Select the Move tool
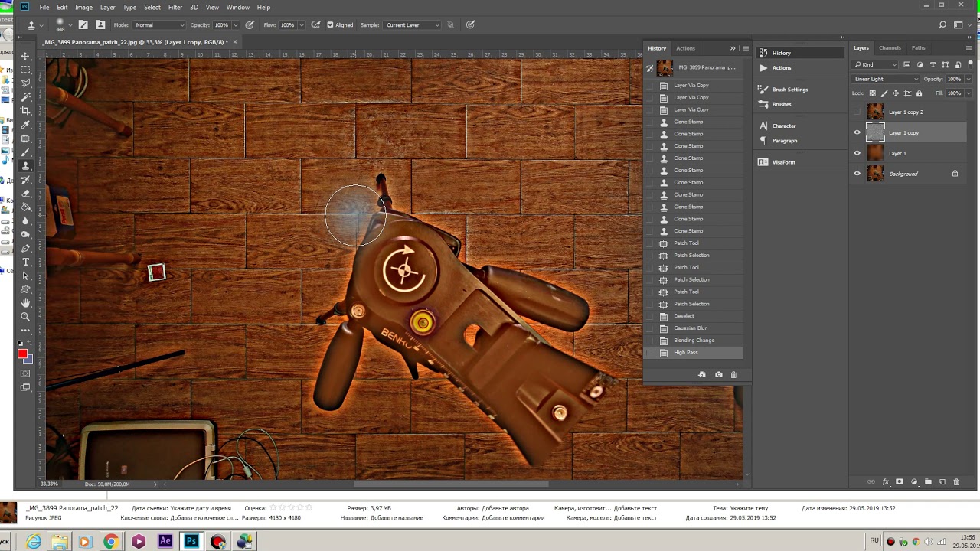Viewport: 980px width, 551px height. [x=25, y=56]
